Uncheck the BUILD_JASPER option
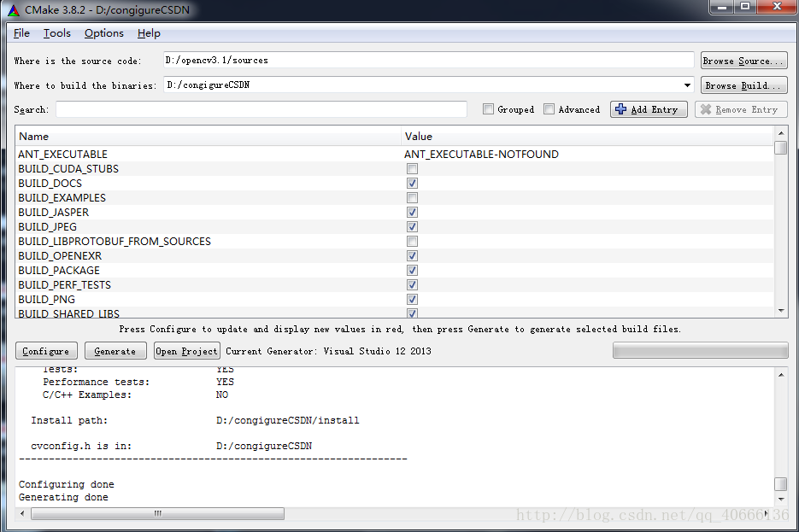 point(412,213)
